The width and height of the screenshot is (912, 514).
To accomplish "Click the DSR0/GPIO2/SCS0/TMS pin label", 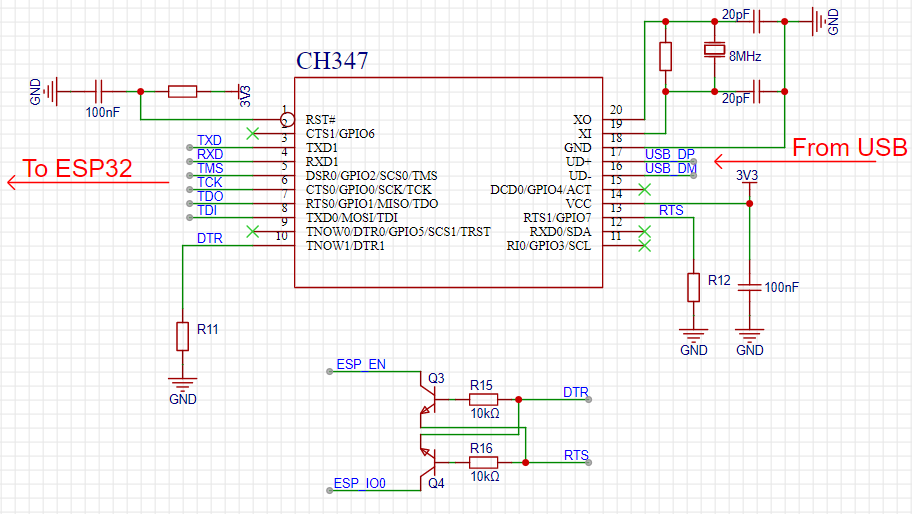I will (x=372, y=176).
